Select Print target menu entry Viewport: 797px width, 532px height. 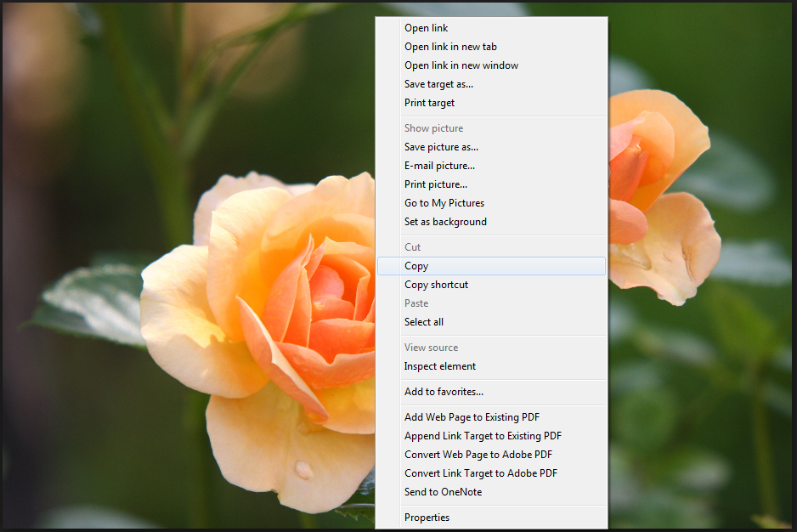pyautogui.click(x=491, y=103)
